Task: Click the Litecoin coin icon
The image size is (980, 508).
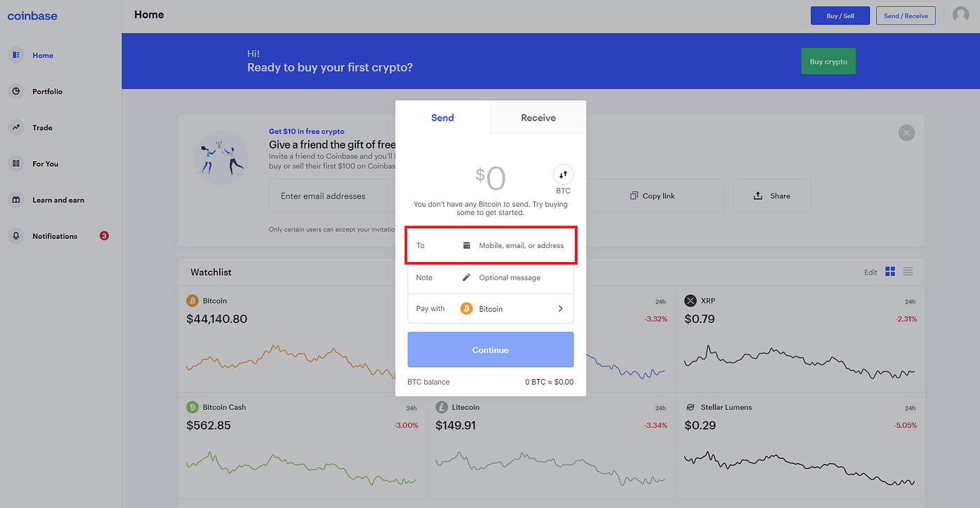Action: pyautogui.click(x=442, y=407)
